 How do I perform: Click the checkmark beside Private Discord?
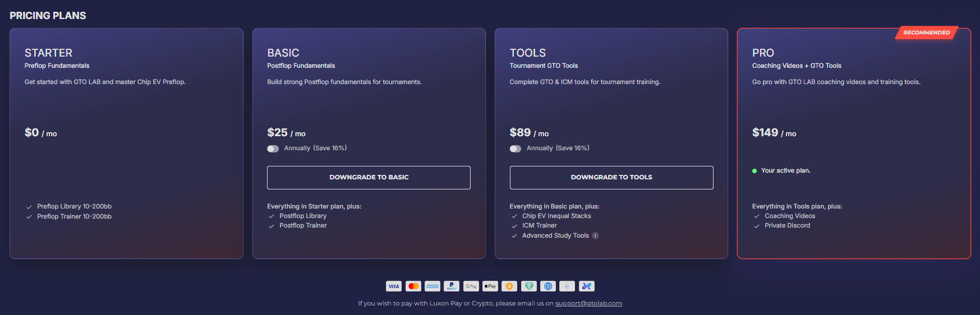pos(757,226)
